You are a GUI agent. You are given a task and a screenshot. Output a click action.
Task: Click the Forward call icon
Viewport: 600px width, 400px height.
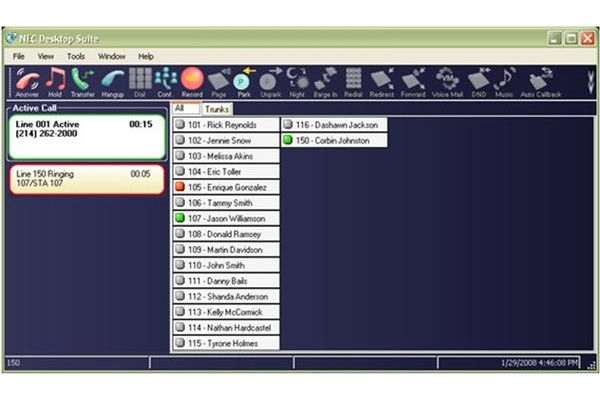tap(413, 82)
